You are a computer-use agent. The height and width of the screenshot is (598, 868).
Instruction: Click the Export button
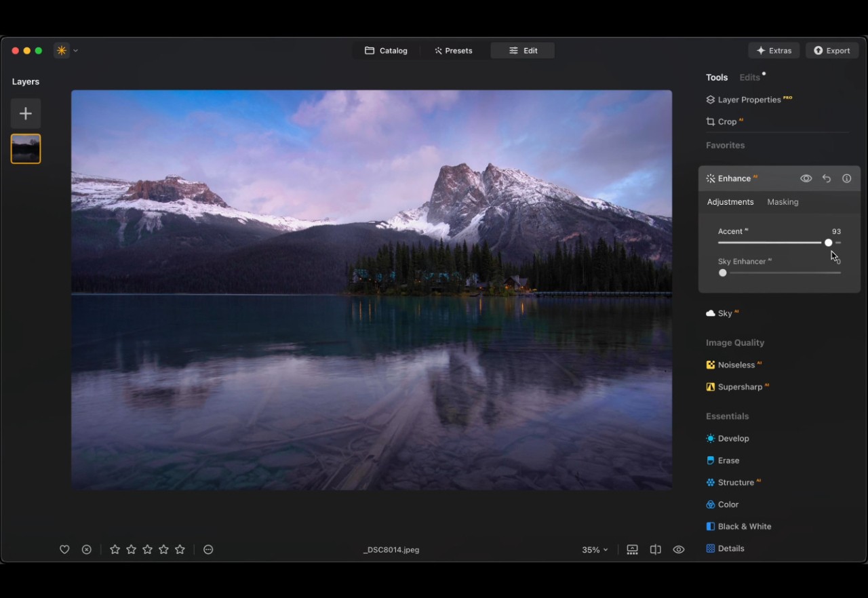[x=832, y=51]
